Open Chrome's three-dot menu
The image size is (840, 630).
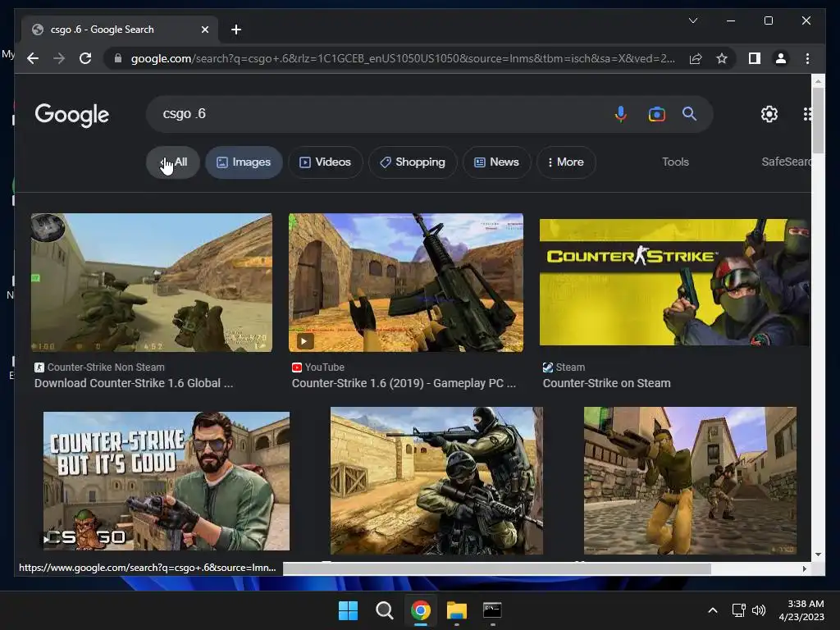click(807, 58)
